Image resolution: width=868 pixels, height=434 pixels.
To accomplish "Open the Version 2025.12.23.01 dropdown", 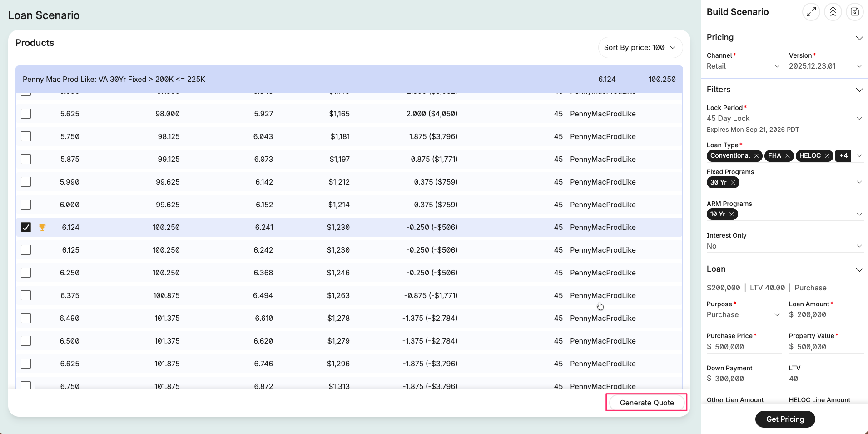I will tap(825, 66).
